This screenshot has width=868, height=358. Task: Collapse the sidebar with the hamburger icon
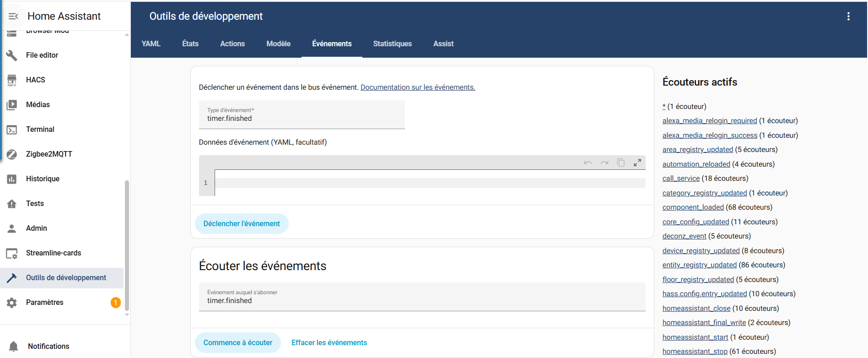(13, 16)
